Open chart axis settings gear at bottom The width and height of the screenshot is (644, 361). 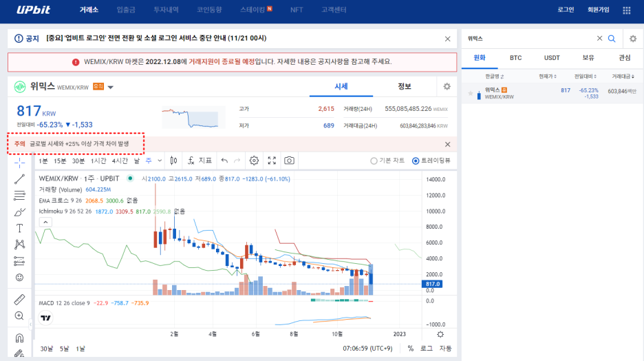(x=440, y=334)
